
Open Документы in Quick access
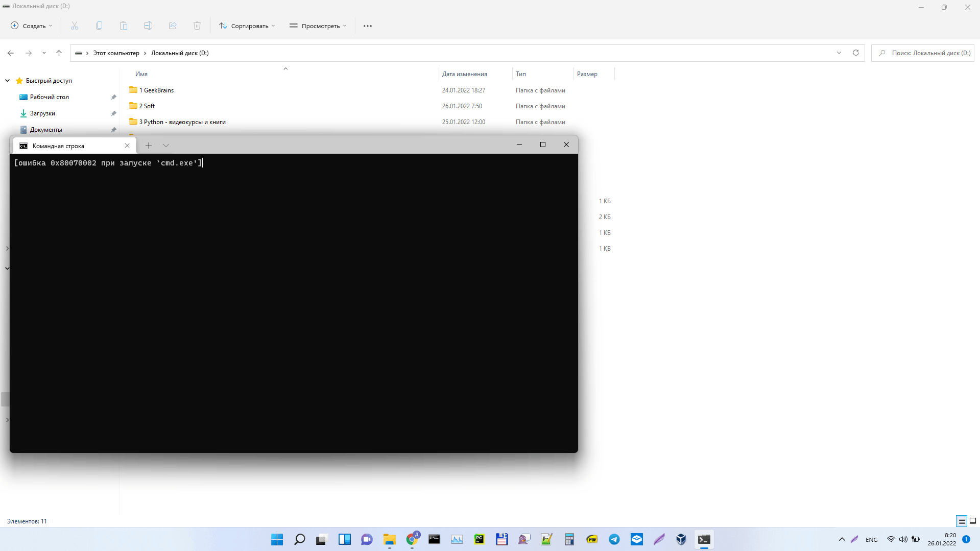[x=46, y=130]
